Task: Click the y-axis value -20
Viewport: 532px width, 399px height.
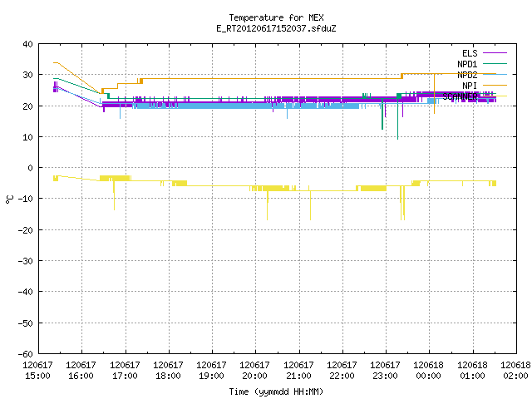Action: pyautogui.click(x=26, y=230)
